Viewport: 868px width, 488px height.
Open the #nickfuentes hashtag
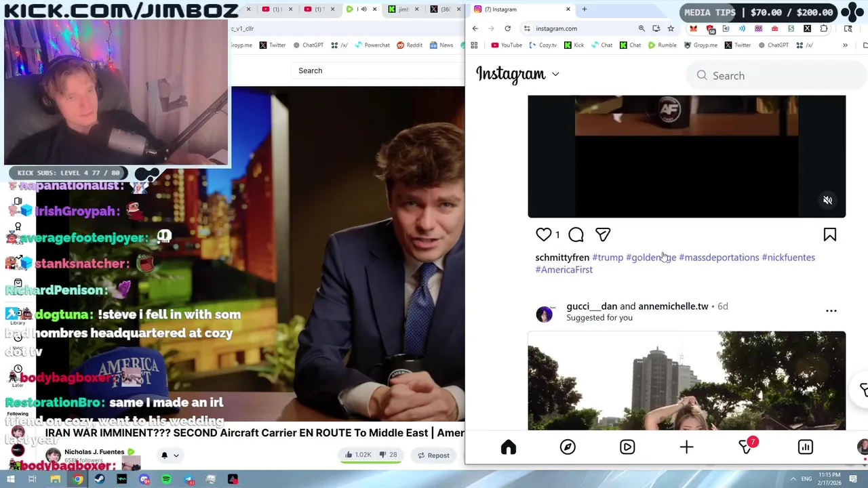[x=788, y=258]
